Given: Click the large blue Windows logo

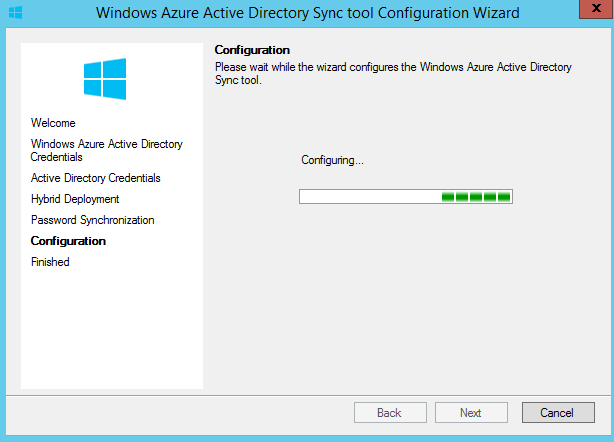Looking at the screenshot, I should pos(105,79).
